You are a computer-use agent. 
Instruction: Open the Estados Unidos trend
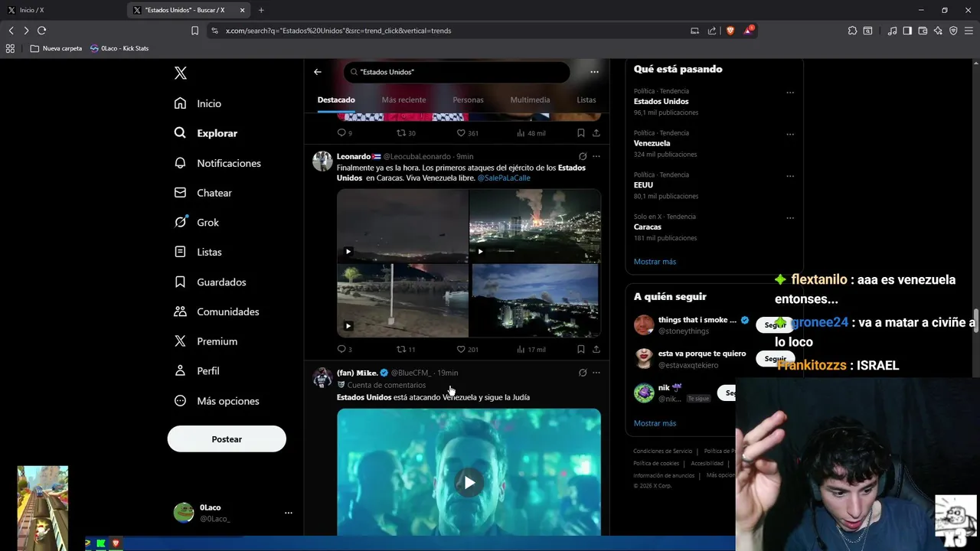coord(661,102)
